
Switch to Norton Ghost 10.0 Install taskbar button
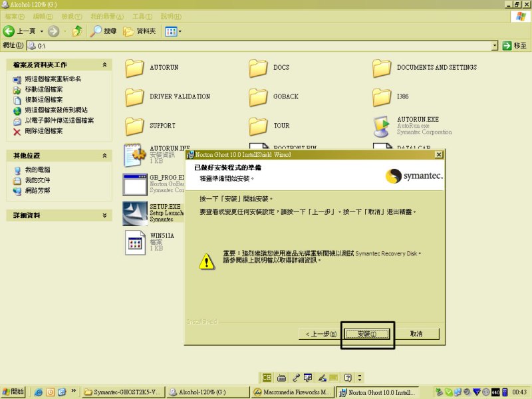(377, 392)
